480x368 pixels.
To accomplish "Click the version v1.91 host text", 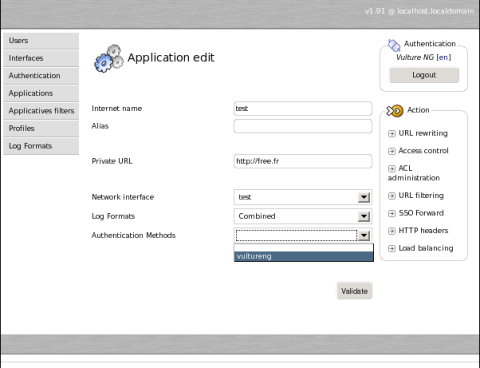I will tap(419, 11).
